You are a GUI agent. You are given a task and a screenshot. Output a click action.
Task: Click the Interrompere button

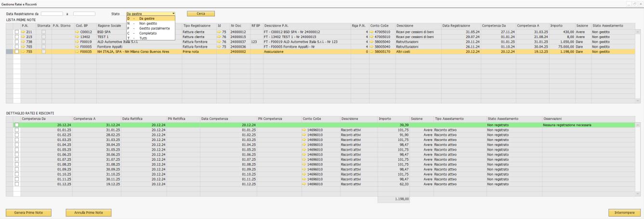click(x=624, y=212)
